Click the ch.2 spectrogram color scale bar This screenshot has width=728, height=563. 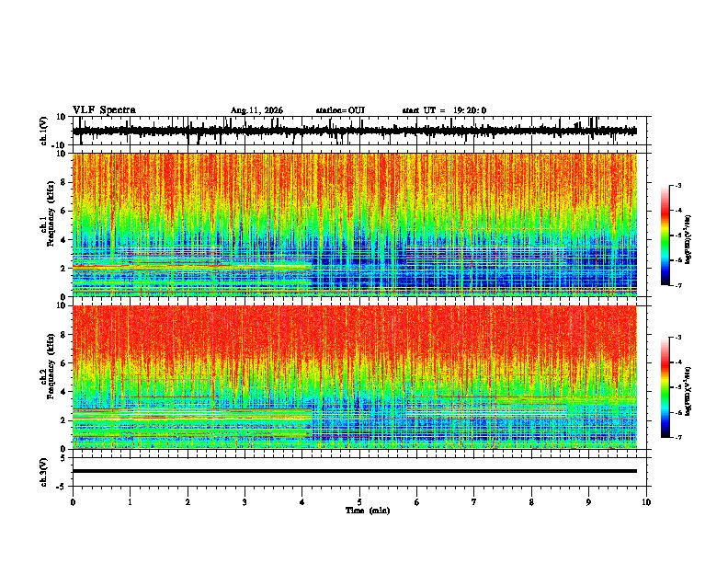pos(665,387)
